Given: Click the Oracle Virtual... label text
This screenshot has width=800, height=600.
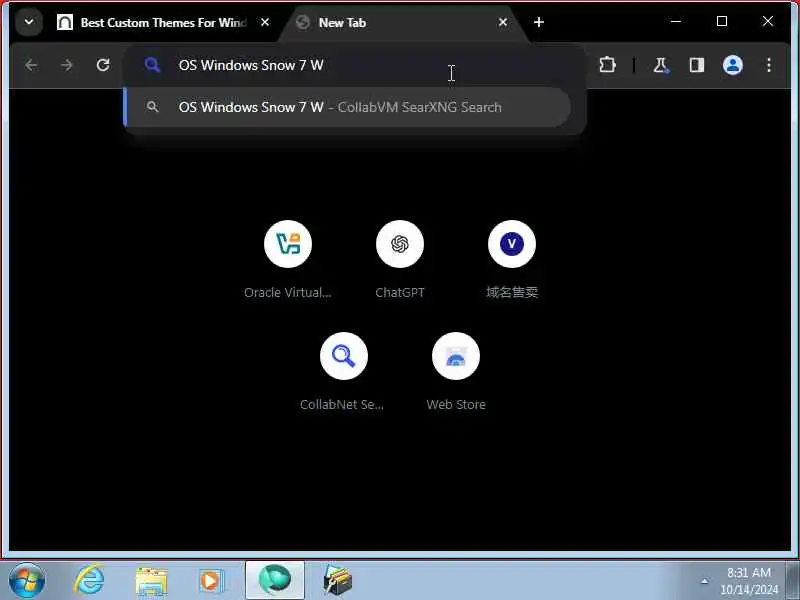Looking at the screenshot, I should pos(288,292).
